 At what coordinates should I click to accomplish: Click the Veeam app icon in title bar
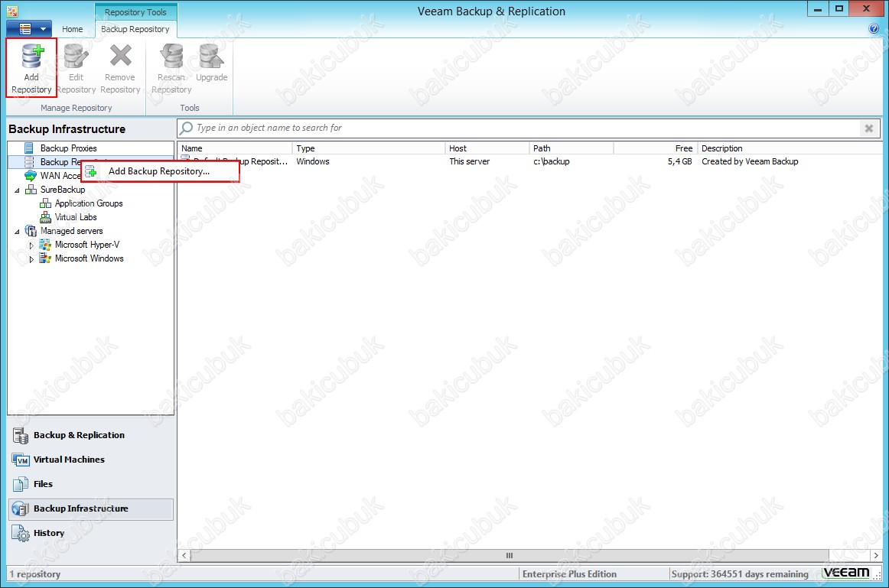[x=12, y=11]
